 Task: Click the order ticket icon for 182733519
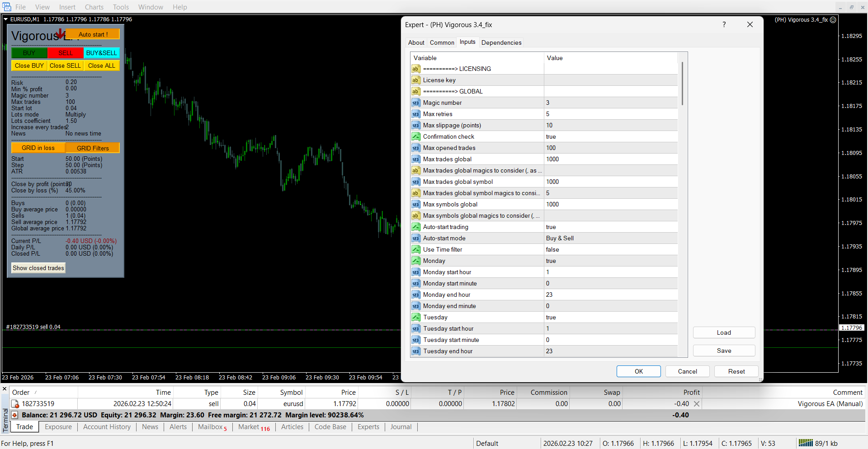(x=15, y=404)
